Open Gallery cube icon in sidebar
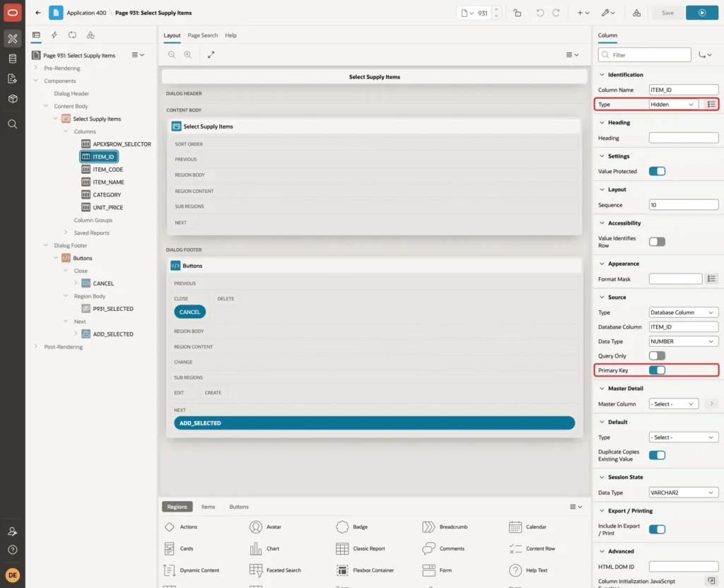The image size is (724, 588). [13, 99]
